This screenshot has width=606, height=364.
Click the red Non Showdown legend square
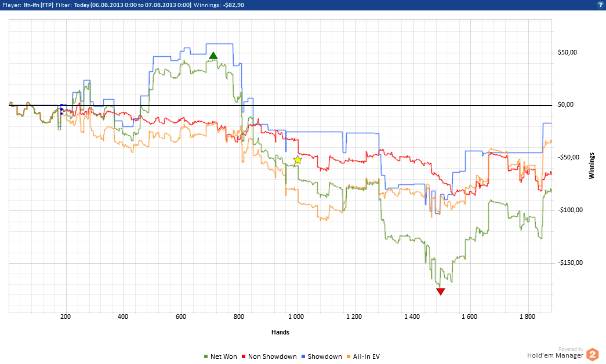coord(244,357)
